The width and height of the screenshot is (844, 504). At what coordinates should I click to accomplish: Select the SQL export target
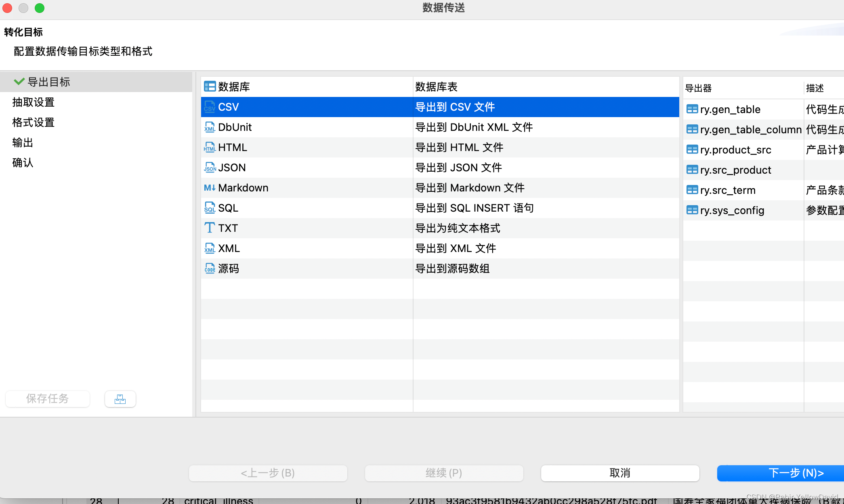coord(440,208)
